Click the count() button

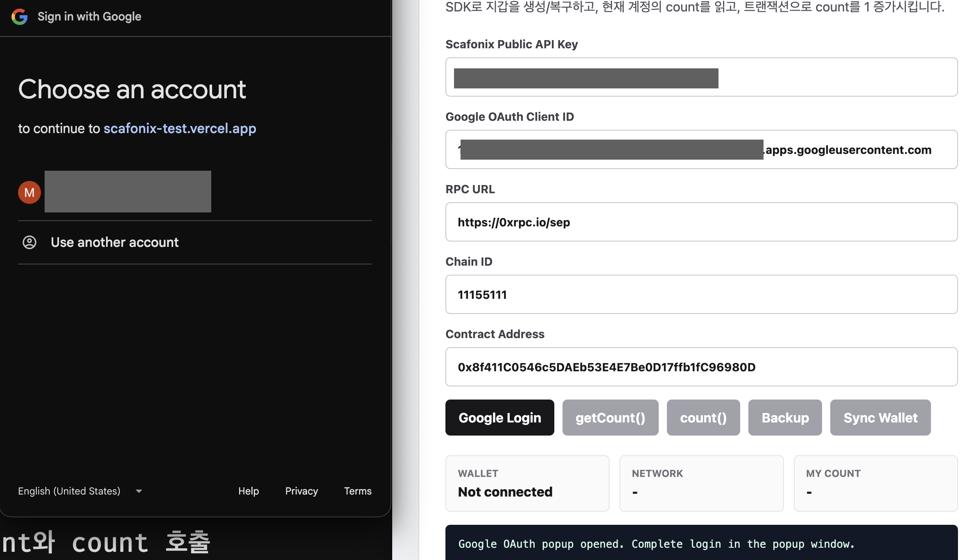coord(703,418)
